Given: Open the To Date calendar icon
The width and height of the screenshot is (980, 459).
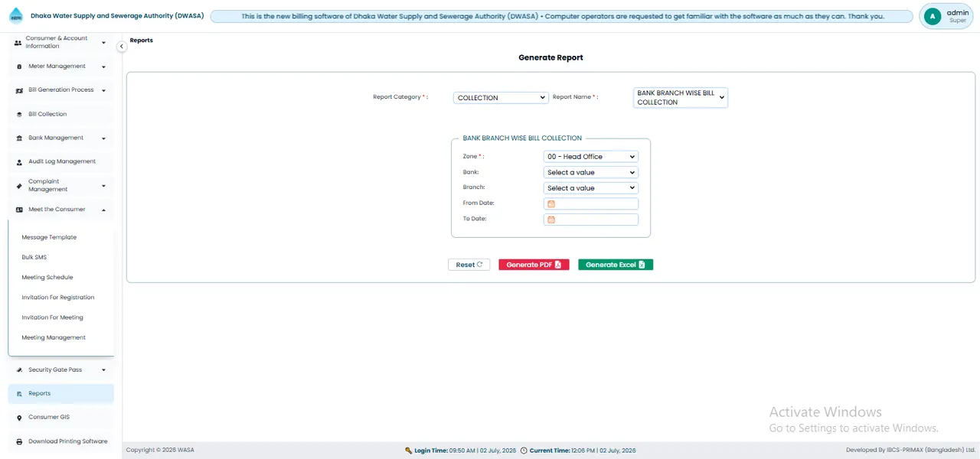Looking at the screenshot, I should tap(550, 220).
